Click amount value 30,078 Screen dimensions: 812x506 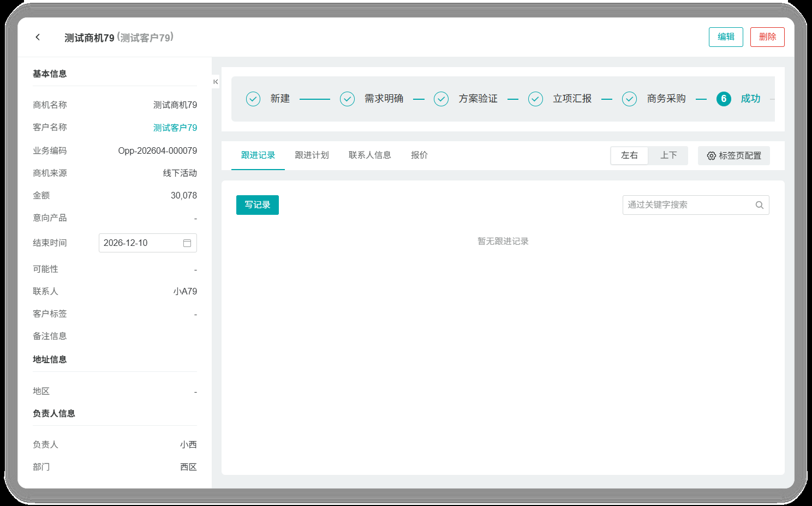184,195
